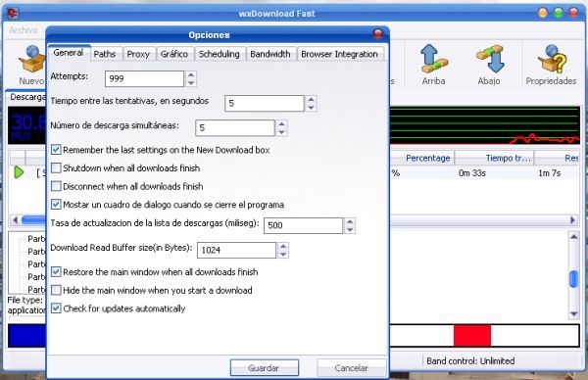
Task: Click Download Read Buffer size field
Action: coord(237,250)
